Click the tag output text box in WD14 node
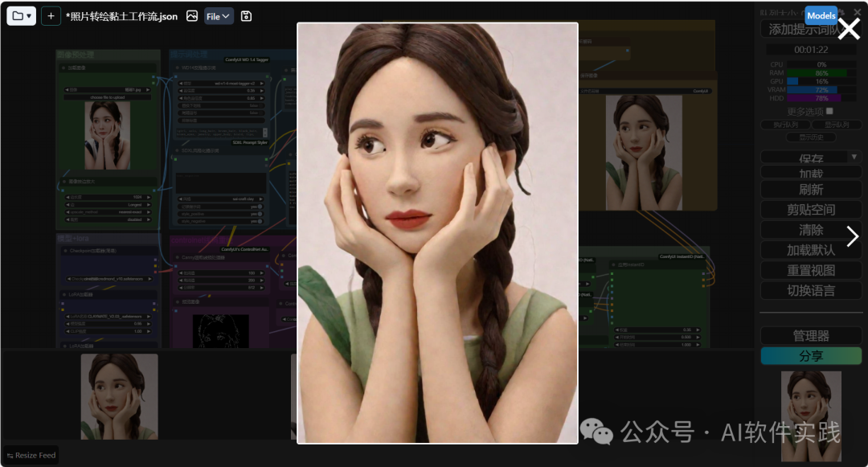The height and width of the screenshot is (467, 868). 221,133
